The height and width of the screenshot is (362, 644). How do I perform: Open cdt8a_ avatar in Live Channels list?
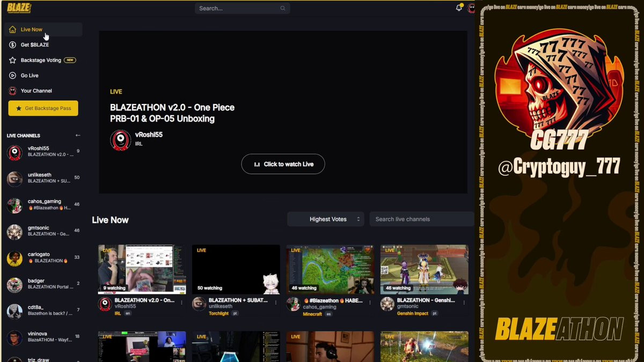coord(14,311)
